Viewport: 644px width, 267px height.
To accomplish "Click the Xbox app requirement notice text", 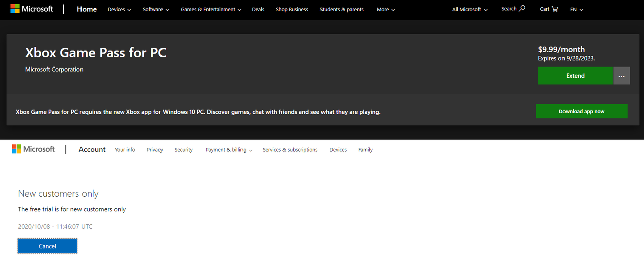I will coord(198,112).
